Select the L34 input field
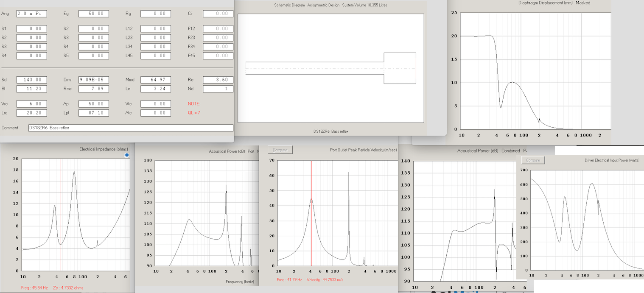This screenshot has height=293, width=644. point(156,47)
